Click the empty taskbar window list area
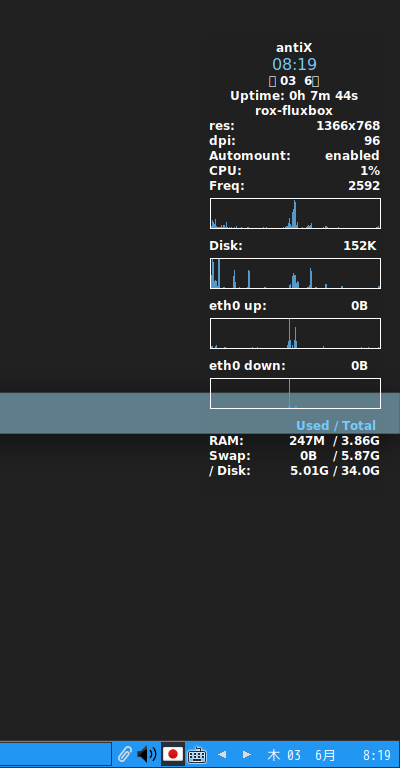The height and width of the screenshot is (768, 400). coord(56,754)
